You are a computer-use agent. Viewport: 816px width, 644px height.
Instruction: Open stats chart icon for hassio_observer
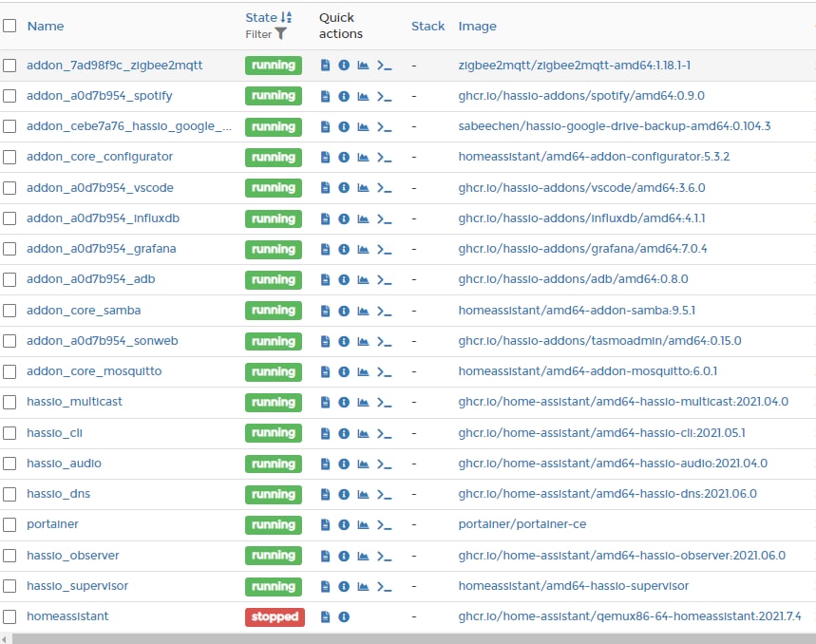click(x=363, y=556)
